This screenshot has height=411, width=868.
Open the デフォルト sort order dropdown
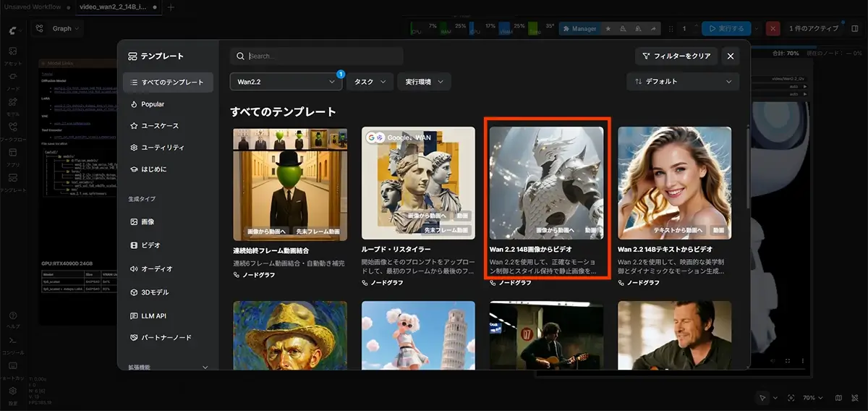pyautogui.click(x=683, y=82)
